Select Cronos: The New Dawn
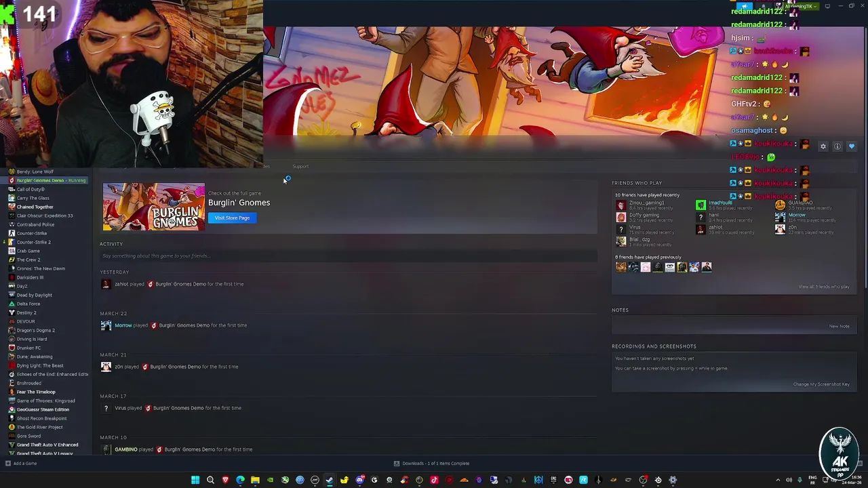The height and width of the screenshot is (488, 868). coord(41,268)
